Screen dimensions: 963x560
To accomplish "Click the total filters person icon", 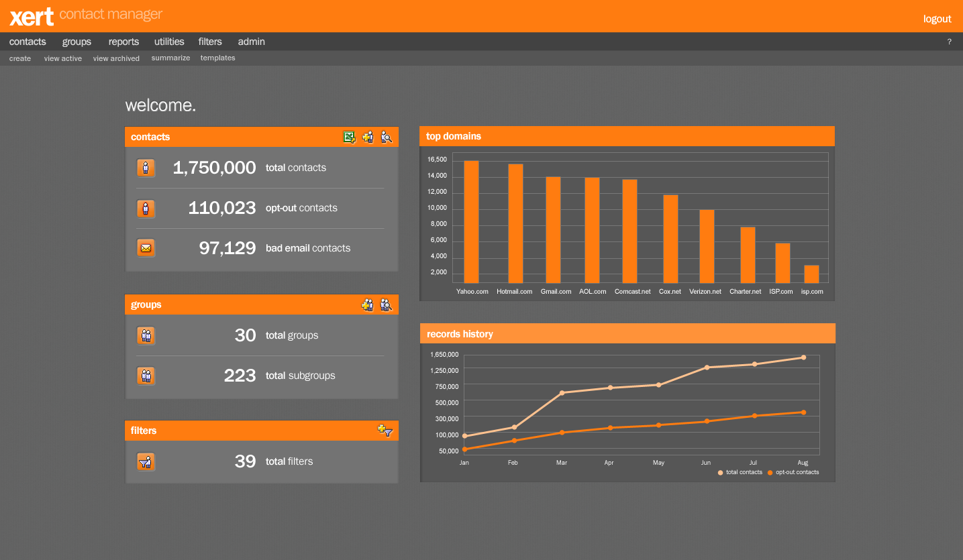I will 146,461.
